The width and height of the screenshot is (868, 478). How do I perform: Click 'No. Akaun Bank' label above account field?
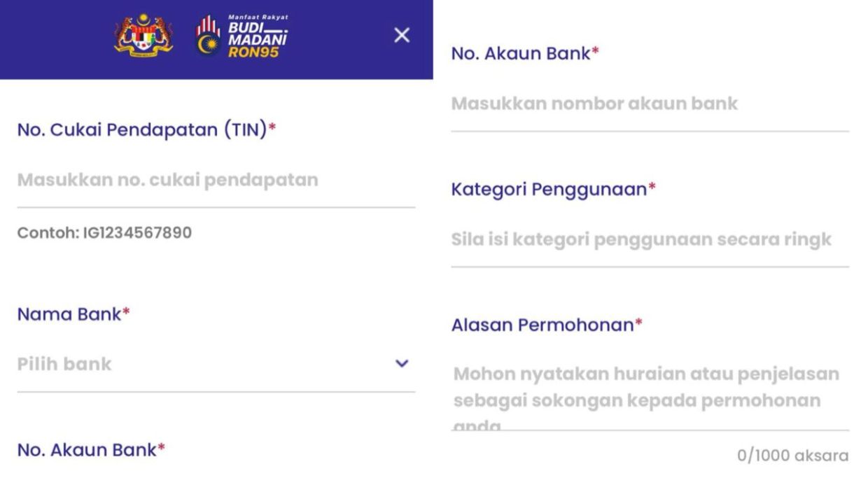(521, 53)
